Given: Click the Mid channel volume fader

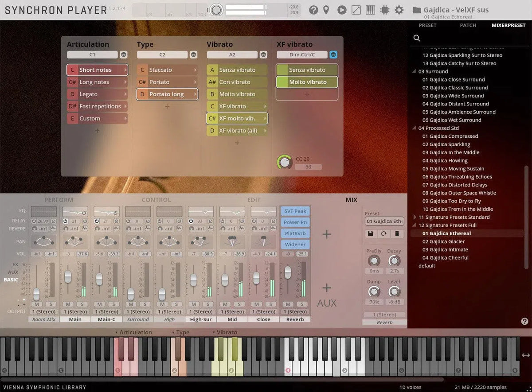Looking at the screenshot, I should 225,279.
